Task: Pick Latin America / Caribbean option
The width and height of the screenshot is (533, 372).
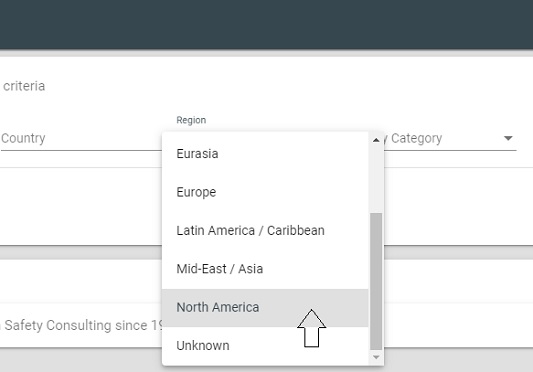Action: (265, 231)
